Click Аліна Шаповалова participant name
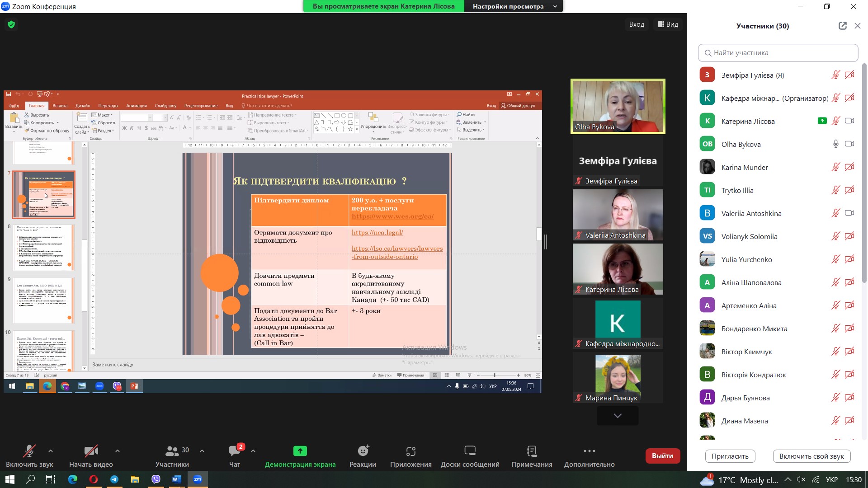The height and width of the screenshot is (488, 868). click(x=751, y=282)
